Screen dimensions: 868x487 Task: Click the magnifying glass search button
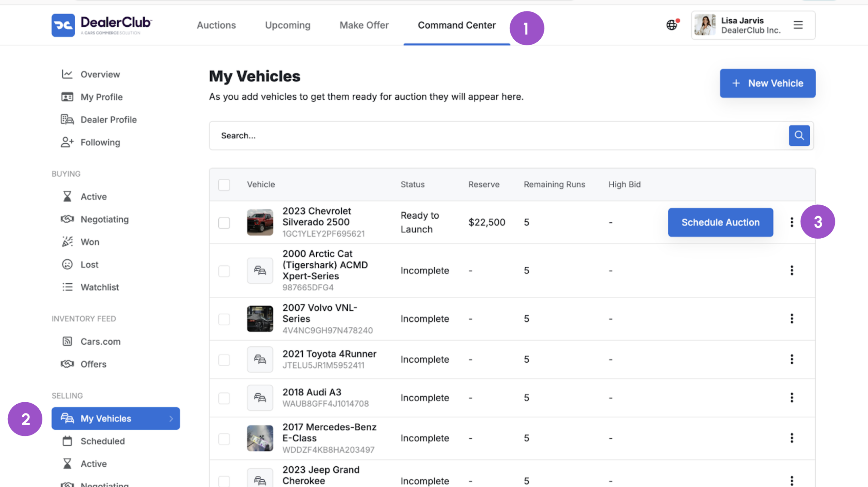pos(799,136)
